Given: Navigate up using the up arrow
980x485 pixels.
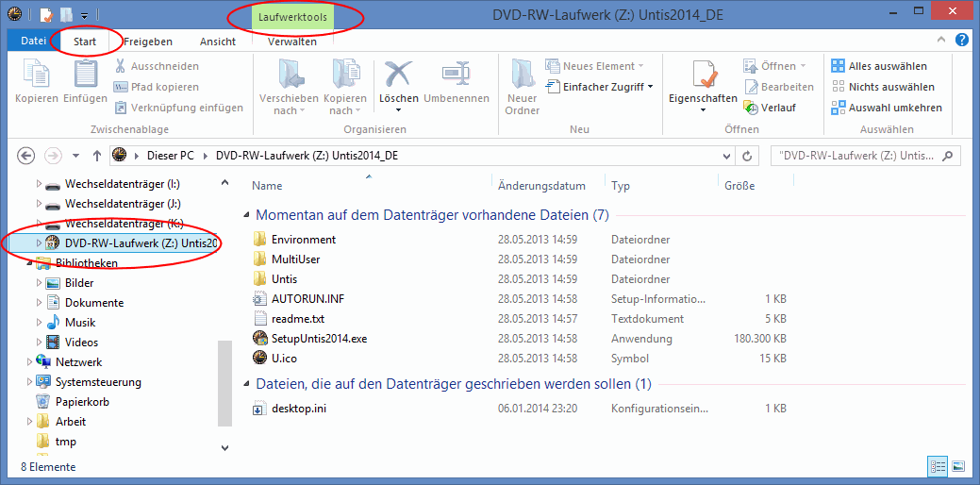Looking at the screenshot, I should (96, 156).
